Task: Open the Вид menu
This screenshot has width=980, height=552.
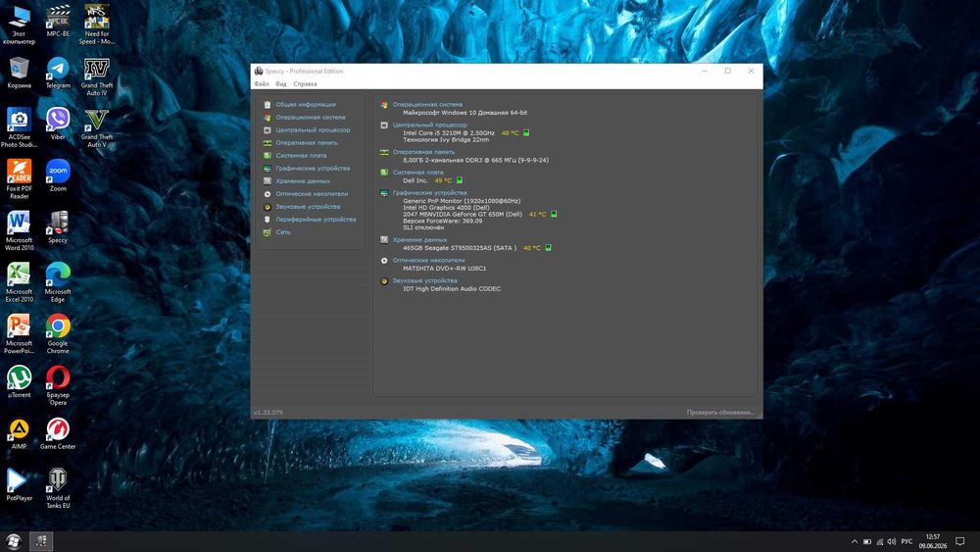Action: tap(281, 83)
